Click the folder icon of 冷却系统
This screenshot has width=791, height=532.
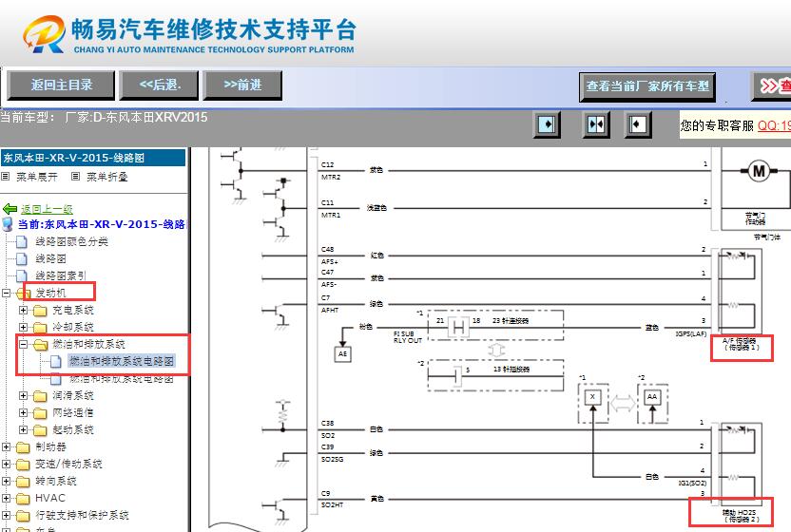coord(40,327)
